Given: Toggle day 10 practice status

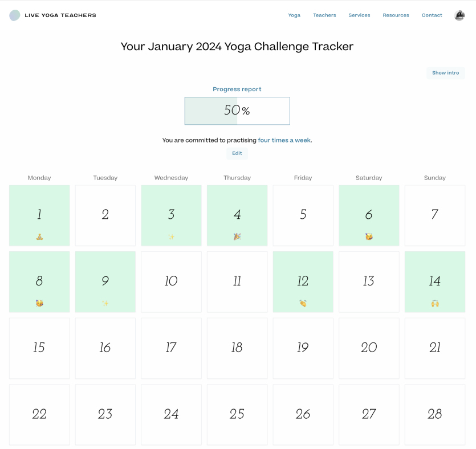Looking at the screenshot, I should pos(171,282).
